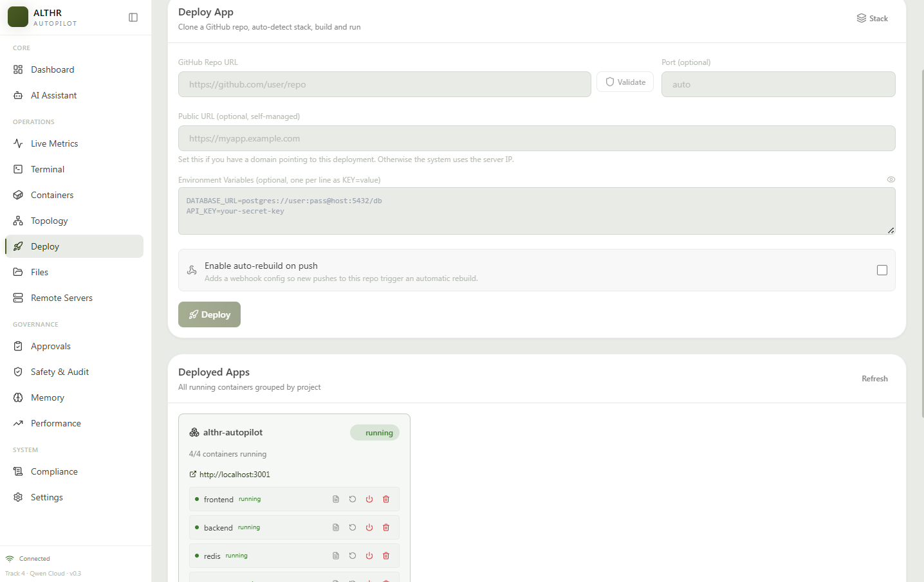Enable the auto-rebuild on push checkbox

pyautogui.click(x=882, y=270)
